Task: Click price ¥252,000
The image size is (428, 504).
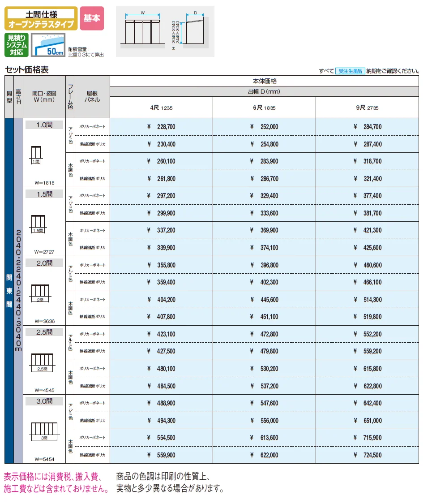Action: pyautogui.click(x=264, y=127)
